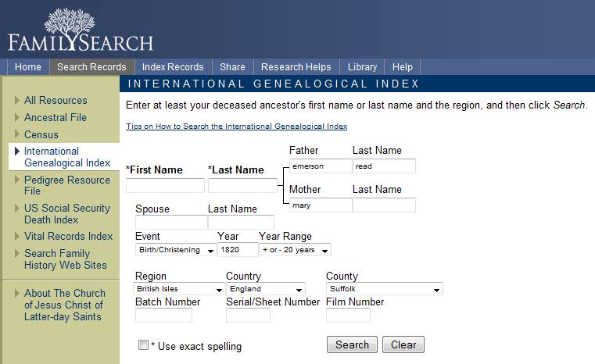Open the Pedigree Resource File link
Image resolution: width=595 pixels, height=364 pixels.
point(67,185)
